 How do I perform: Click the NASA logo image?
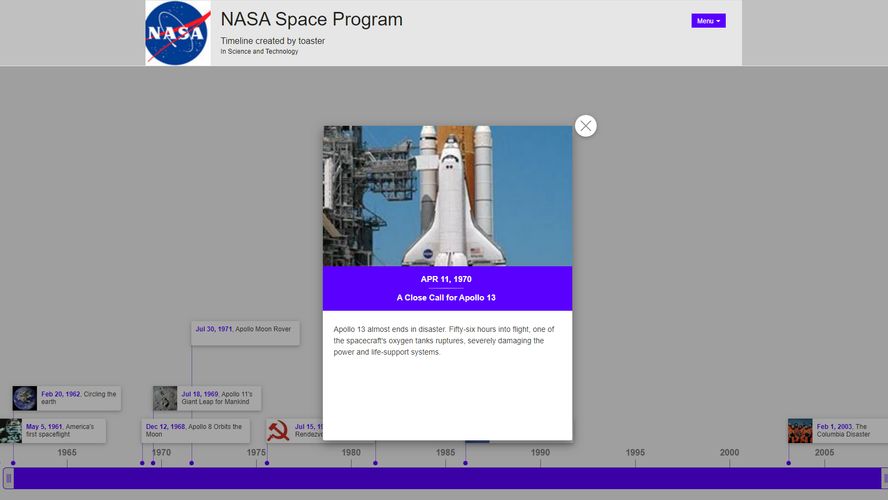(x=178, y=34)
